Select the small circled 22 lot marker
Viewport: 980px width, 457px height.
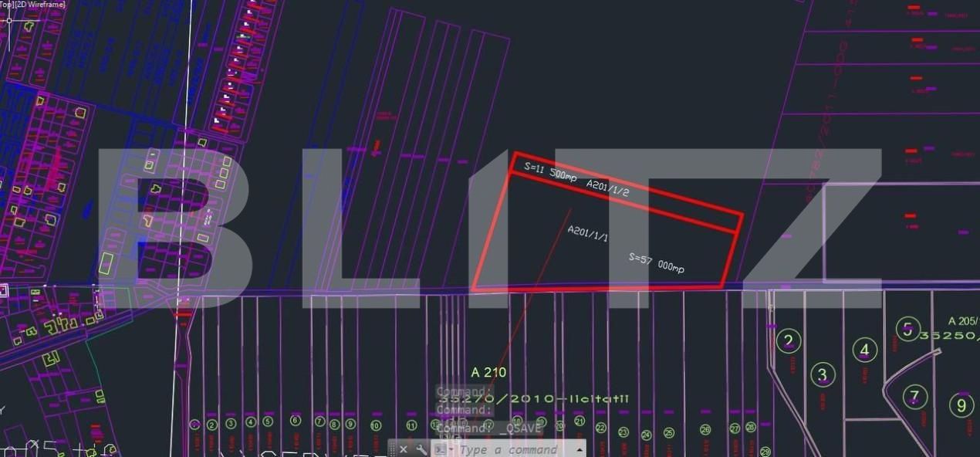click(600, 428)
